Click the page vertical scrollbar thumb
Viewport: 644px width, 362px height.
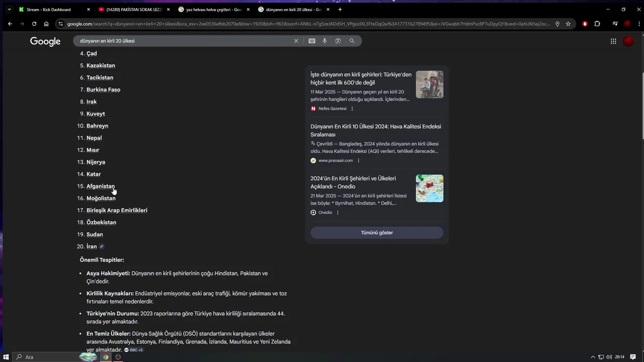tap(642, 107)
